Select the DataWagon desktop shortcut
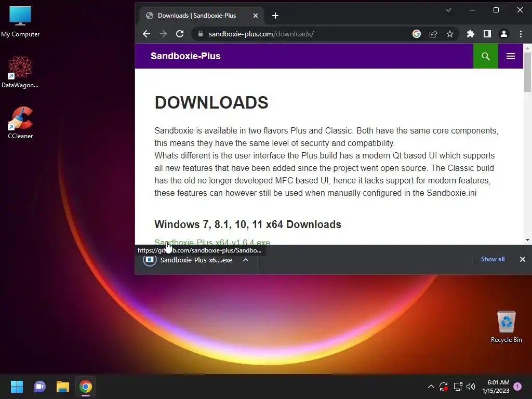The height and width of the screenshot is (399, 532). tap(20, 72)
